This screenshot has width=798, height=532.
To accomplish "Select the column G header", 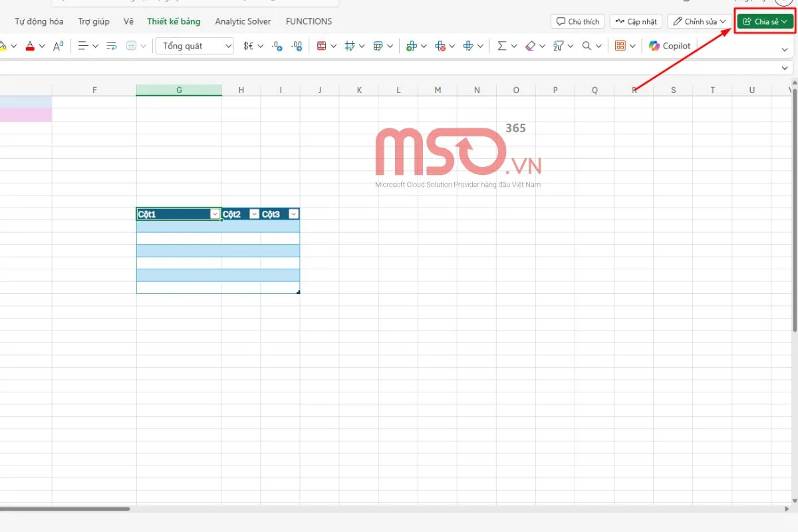I will pyautogui.click(x=179, y=90).
